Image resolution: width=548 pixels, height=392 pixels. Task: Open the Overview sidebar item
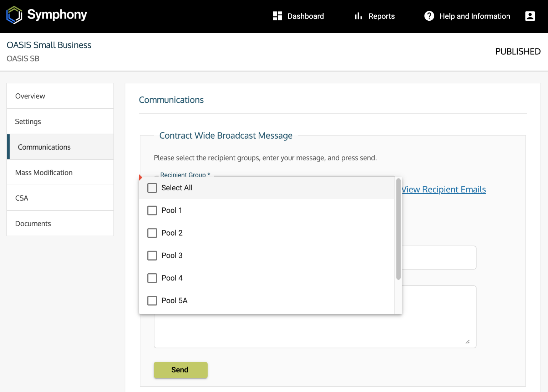(x=60, y=96)
